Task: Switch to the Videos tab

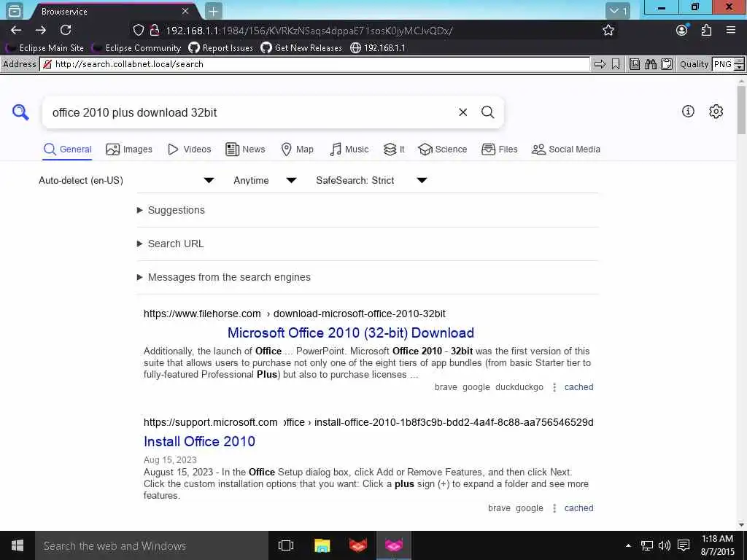Action: tap(189, 149)
